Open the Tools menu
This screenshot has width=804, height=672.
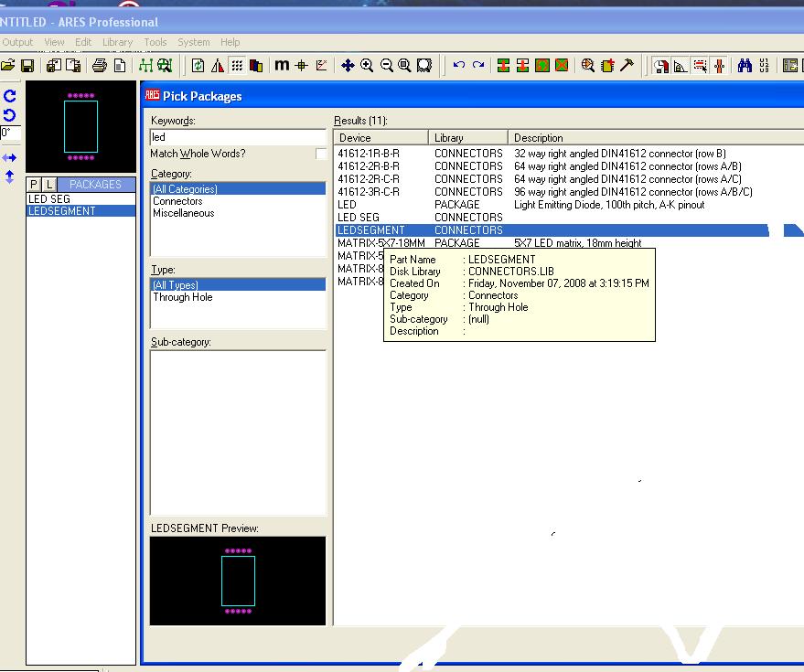[155, 42]
